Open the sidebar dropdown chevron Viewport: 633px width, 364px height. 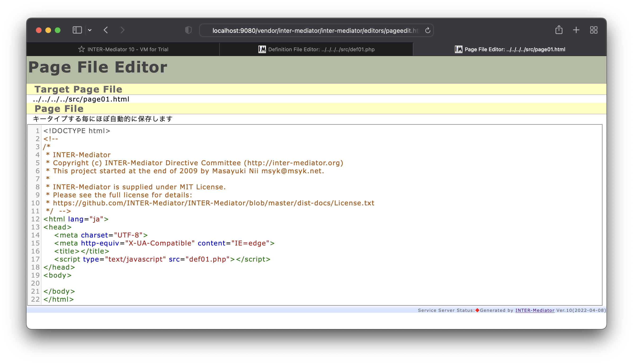pyautogui.click(x=90, y=30)
